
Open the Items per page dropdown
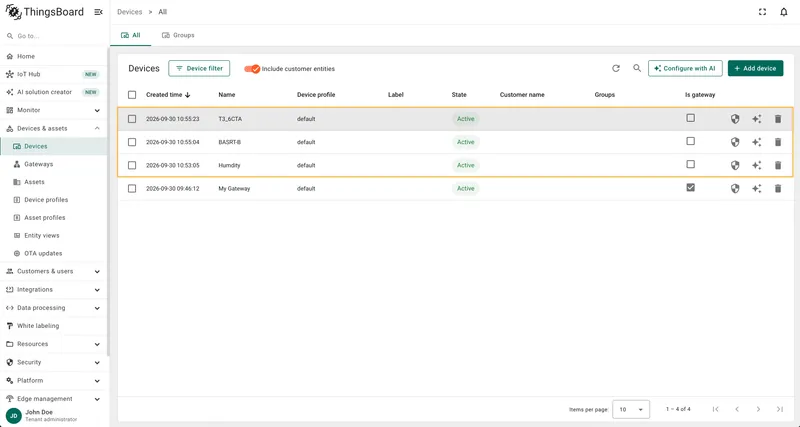coord(631,409)
